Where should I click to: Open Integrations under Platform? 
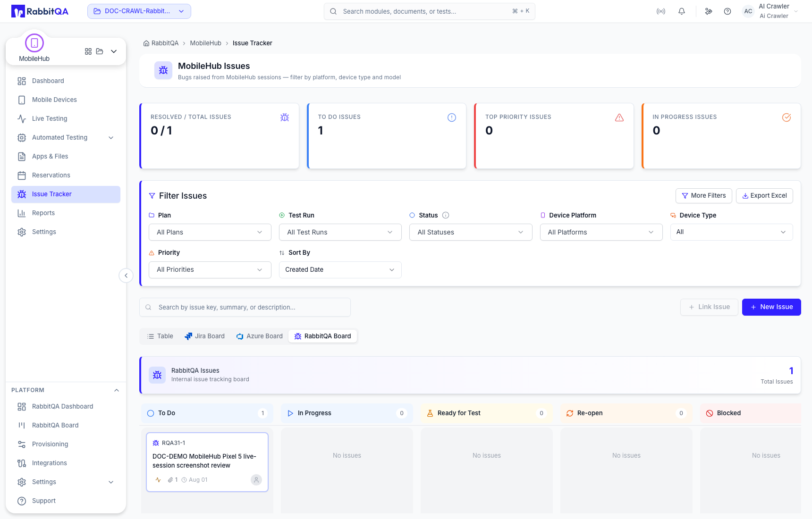pyautogui.click(x=66, y=463)
